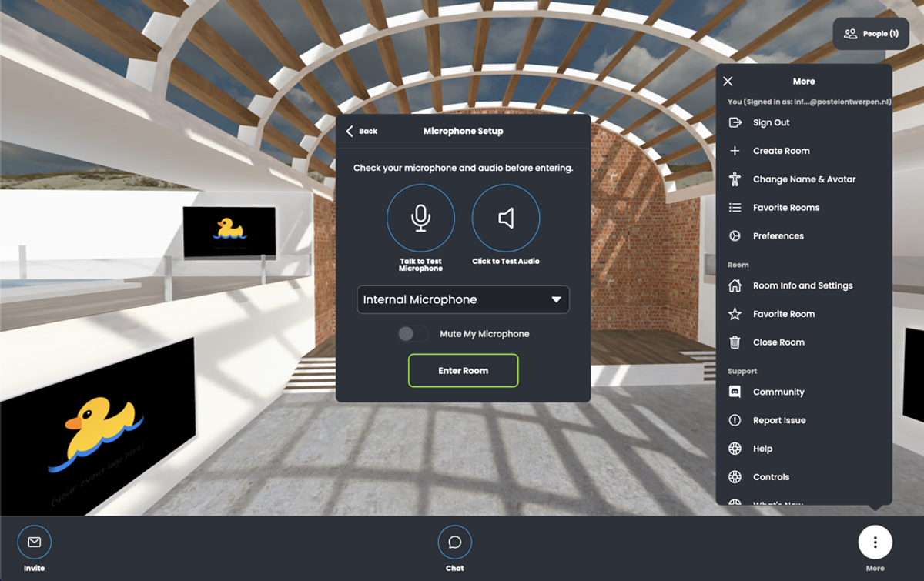Open the People (1) list

coord(871,34)
